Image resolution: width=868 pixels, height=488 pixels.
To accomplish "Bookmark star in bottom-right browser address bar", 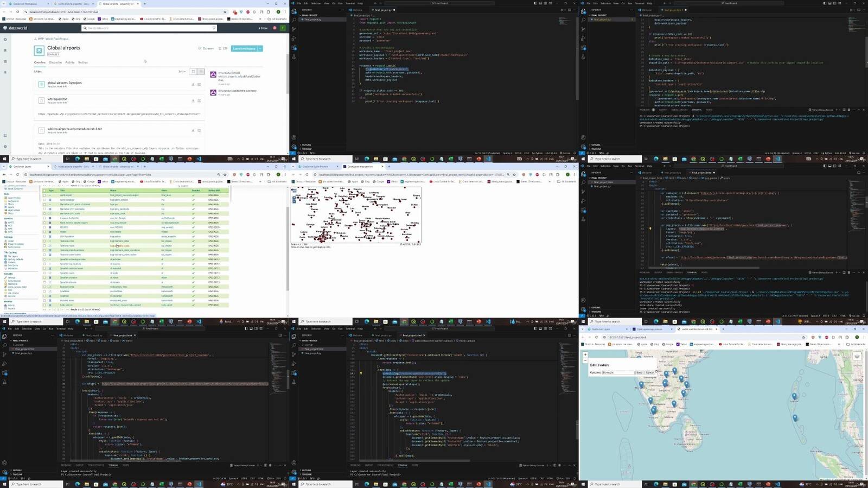I will 803,337.
